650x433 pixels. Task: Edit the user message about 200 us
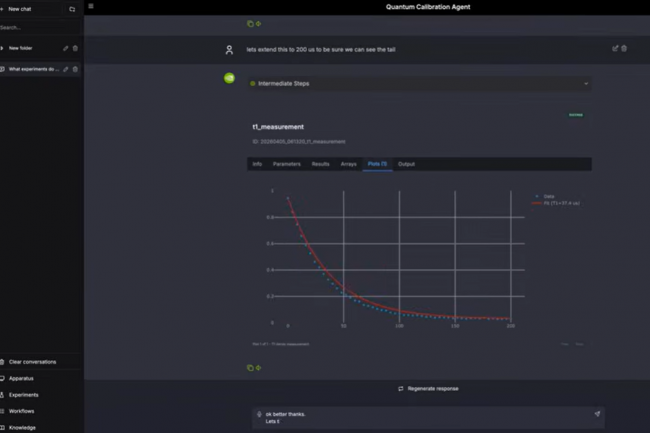point(615,48)
